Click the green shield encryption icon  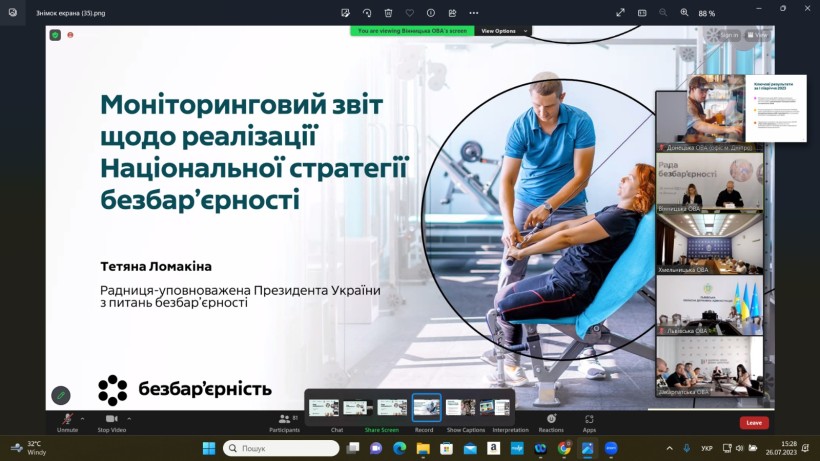tap(55, 35)
